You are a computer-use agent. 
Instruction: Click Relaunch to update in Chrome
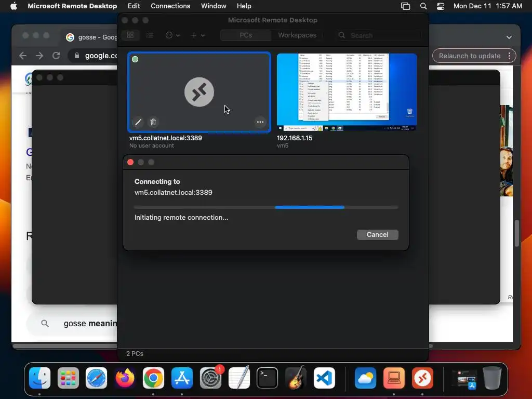tap(470, 56)
